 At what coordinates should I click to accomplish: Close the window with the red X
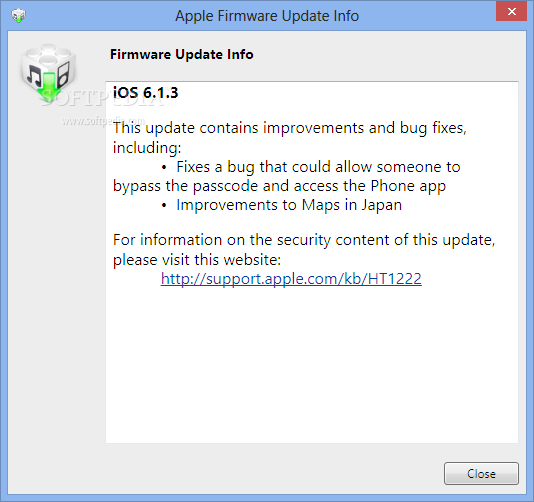pos(511,12)
